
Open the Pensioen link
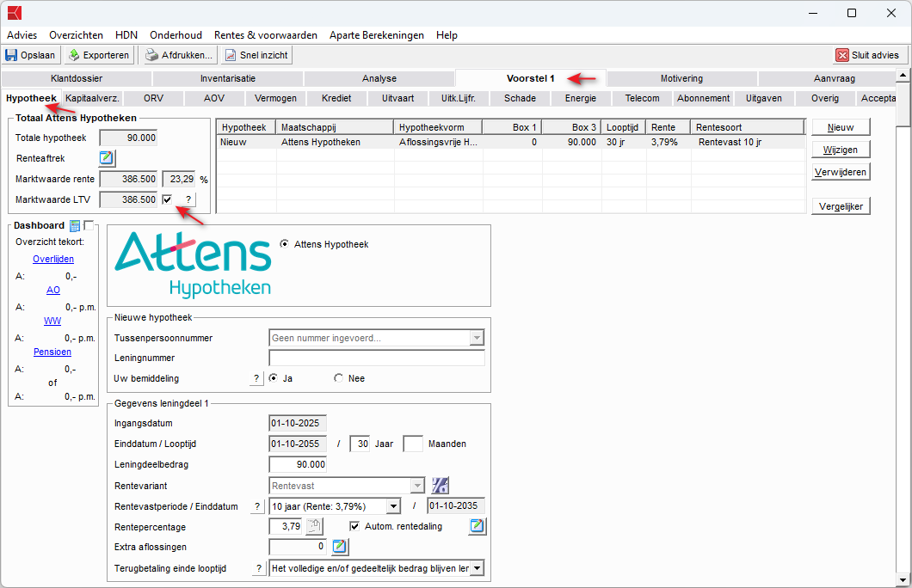coord(52,352)
